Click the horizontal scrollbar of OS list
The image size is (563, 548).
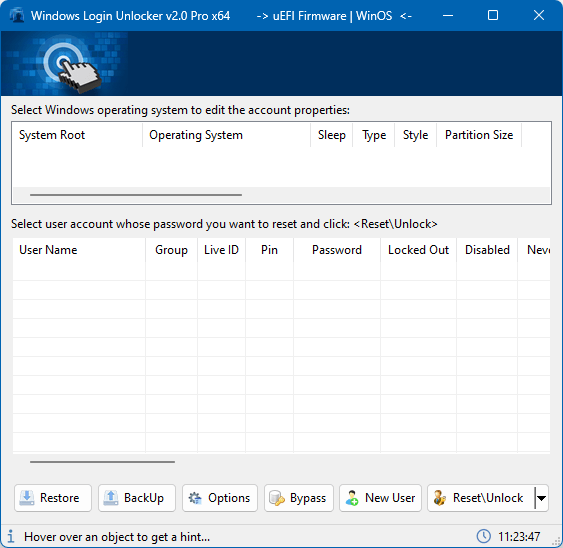(136, 195)
